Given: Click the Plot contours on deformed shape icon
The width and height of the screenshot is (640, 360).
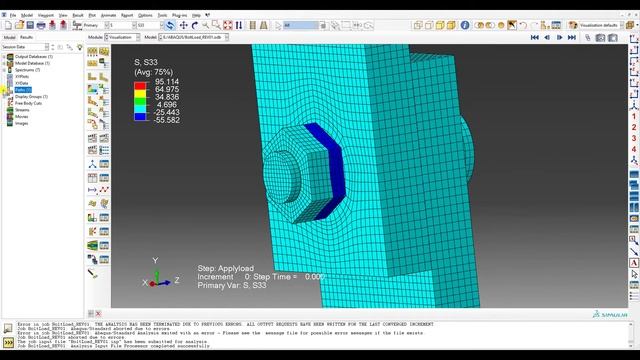Looking at the screenshot, I should [x=93, y=89].
